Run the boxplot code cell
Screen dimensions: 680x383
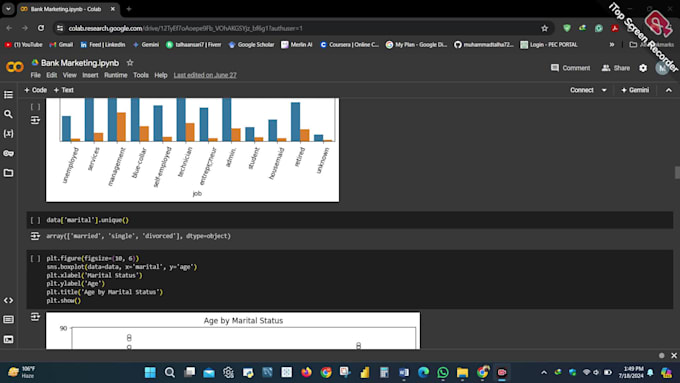pos(35,259)
